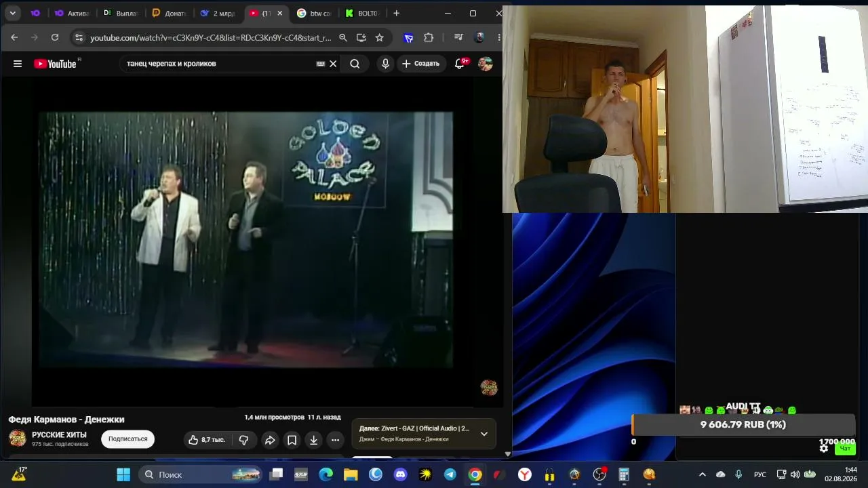Switch the РУС keyboard language indicator
Screen dimensions: 868x488
[x=760, y=474]
